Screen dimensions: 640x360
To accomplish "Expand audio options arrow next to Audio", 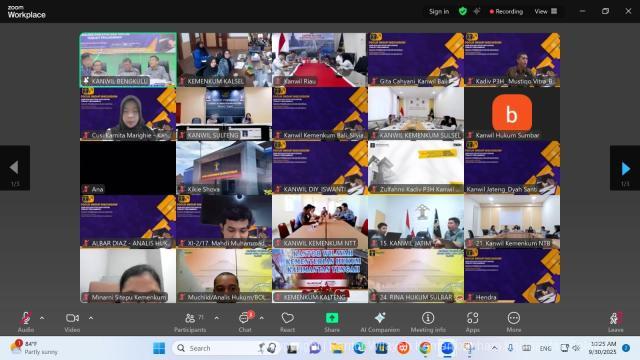I will click(42, 318).
